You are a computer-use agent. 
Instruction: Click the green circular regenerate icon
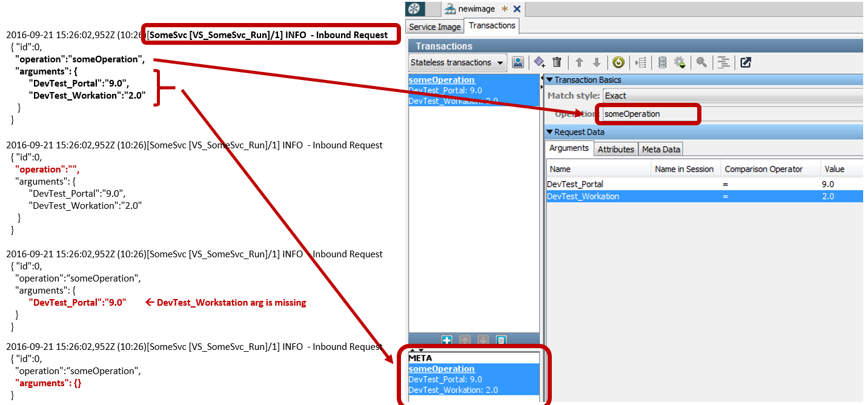(x=618, y=62)
